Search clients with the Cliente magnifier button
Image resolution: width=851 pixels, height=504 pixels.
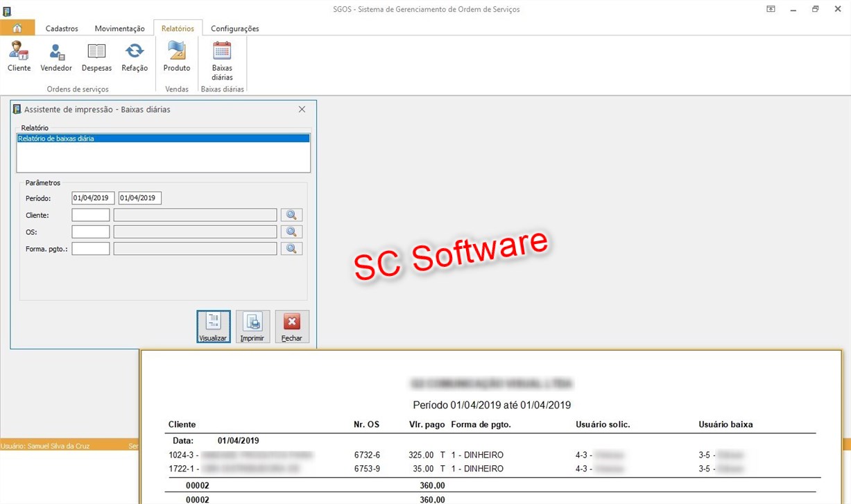click(291, 215)
